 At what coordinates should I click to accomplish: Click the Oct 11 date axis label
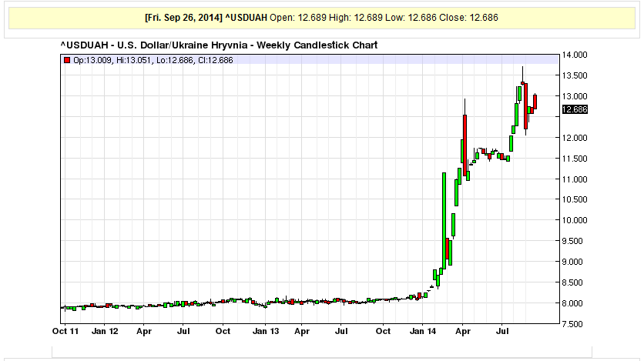pyautogui.click(x=65, y=331)
